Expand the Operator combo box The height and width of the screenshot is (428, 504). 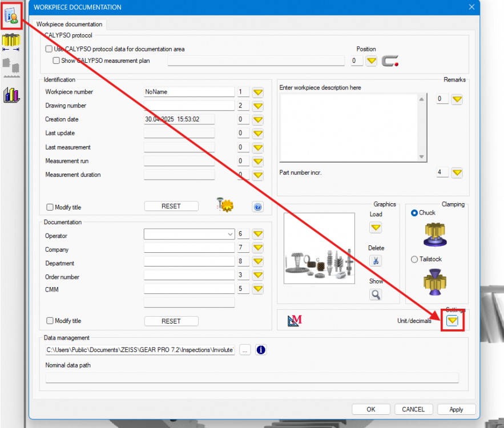tap(230, 234)
